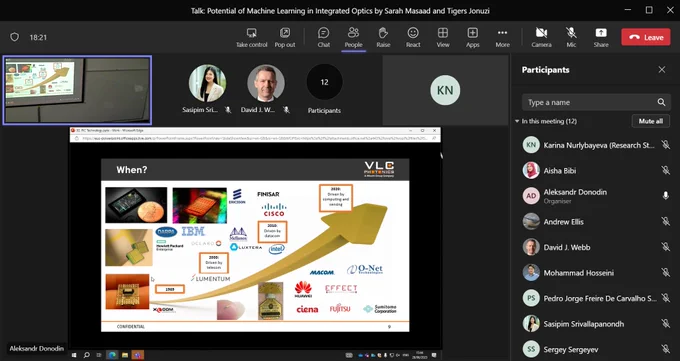Screen dimensions: 680x361
Task: Open the Take control option
Action: 252,38
